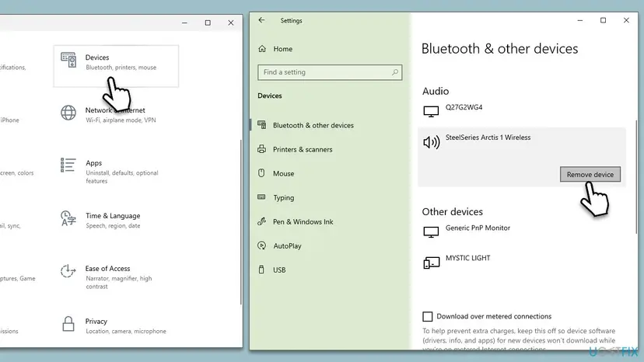644x362 pixels.
Task: Focus the Find a setting search box
Action: 330,72
